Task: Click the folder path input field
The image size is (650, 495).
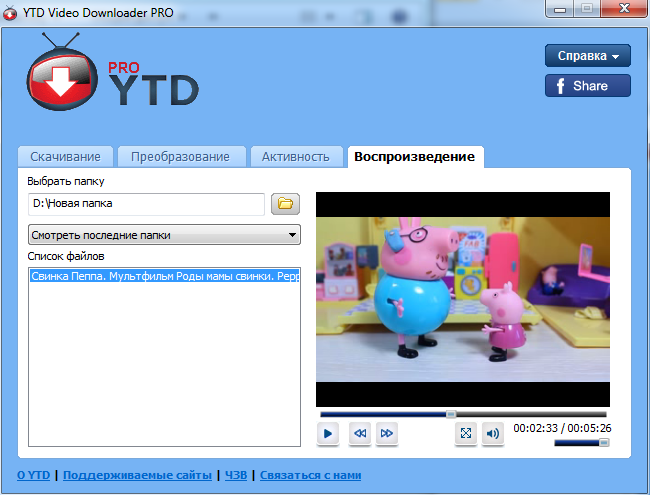Action: point(146,204)
